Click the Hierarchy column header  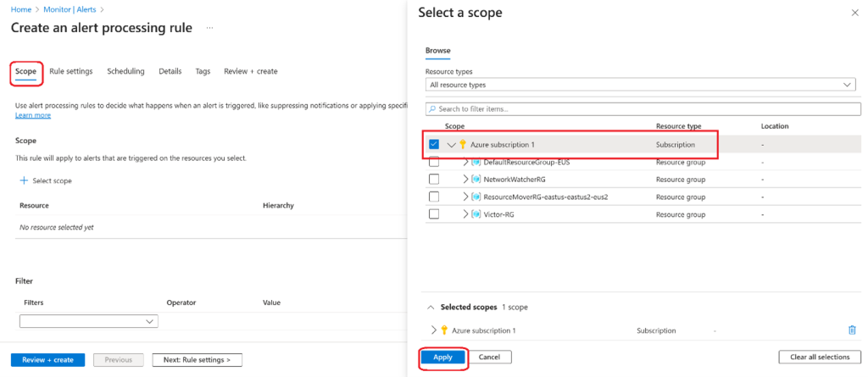pos(278,205)
